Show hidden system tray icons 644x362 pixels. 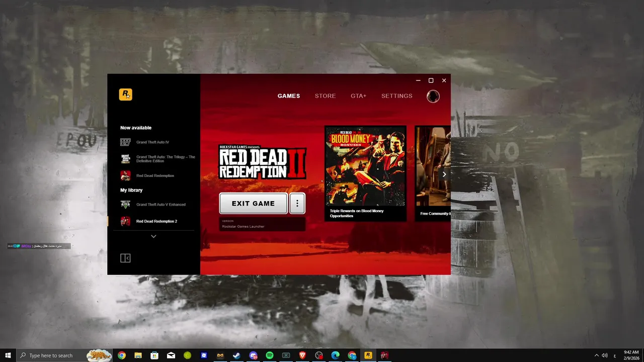coord(597,355)
